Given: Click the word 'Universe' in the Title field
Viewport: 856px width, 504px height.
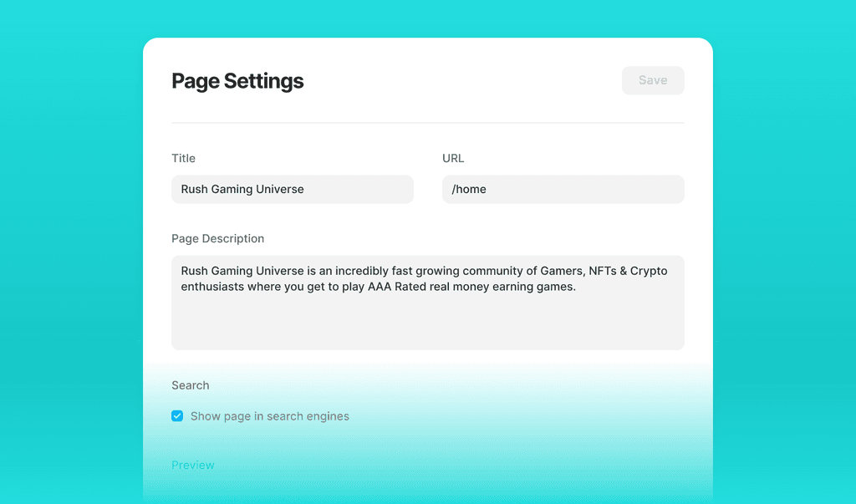Looking at the screenshot, I should [280, 189].
